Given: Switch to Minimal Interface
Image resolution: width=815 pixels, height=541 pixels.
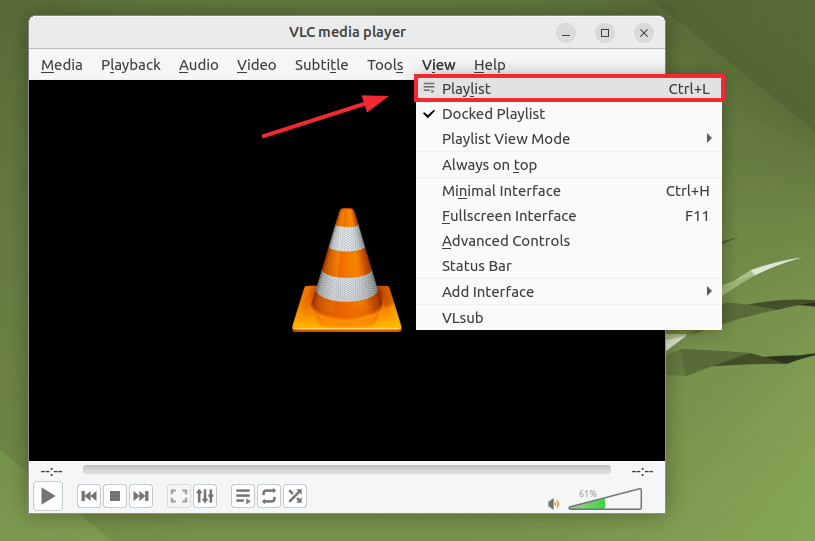Looking at the screenshot, I should (x=569, y=191).
